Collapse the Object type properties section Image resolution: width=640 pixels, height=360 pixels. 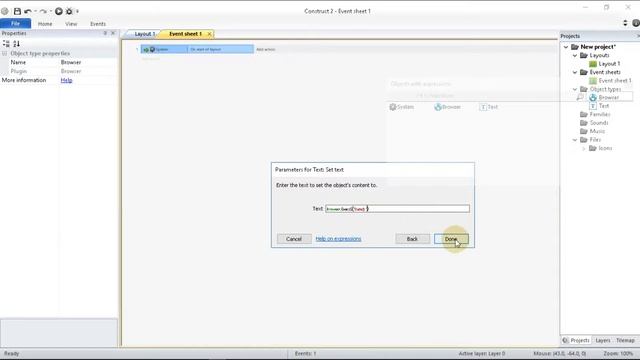pyautogui.click(x=4, y=53)
